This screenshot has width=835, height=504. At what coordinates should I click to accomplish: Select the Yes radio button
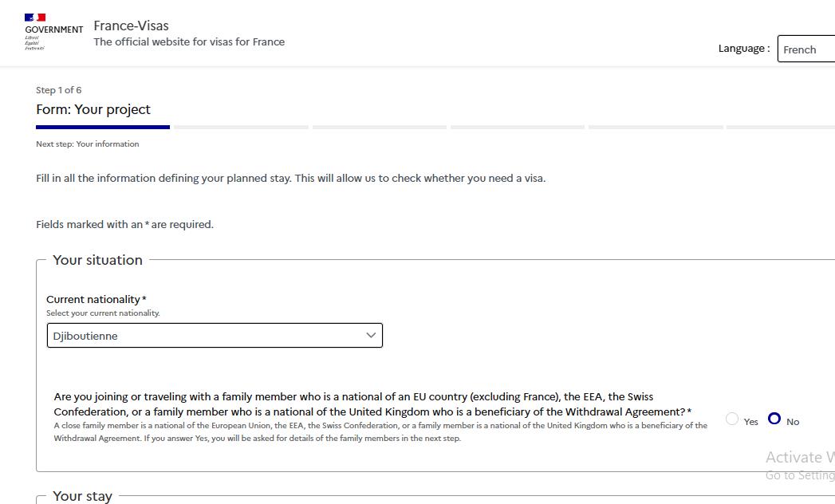(732, 419)
